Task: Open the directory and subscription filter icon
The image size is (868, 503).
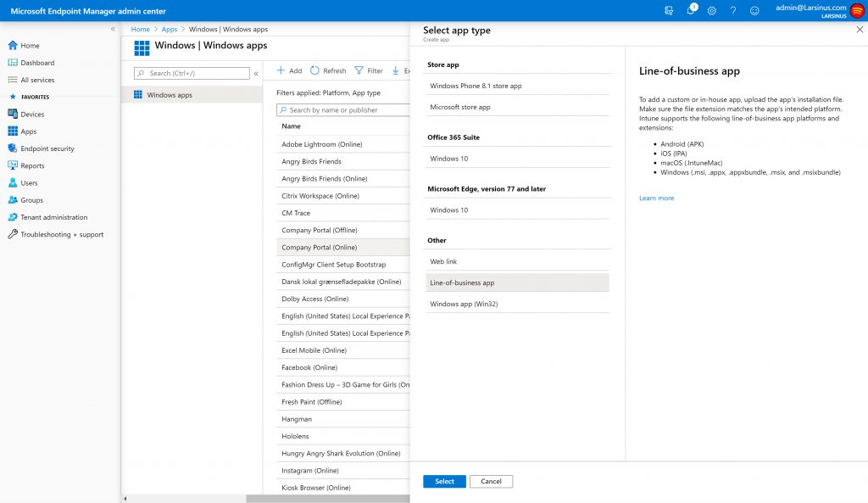Action: tap(669, 10)
